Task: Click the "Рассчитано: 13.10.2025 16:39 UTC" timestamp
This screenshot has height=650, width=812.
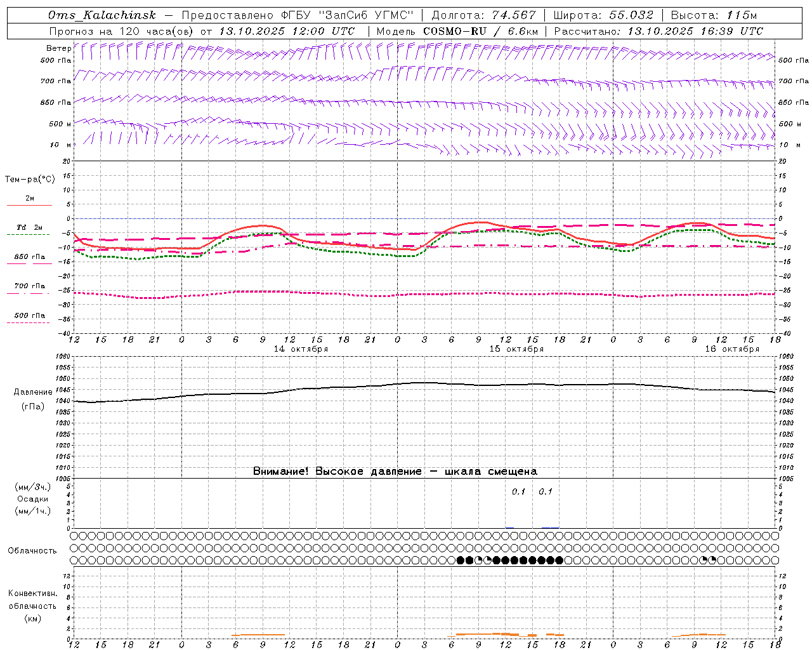Action: pos(658,31)
